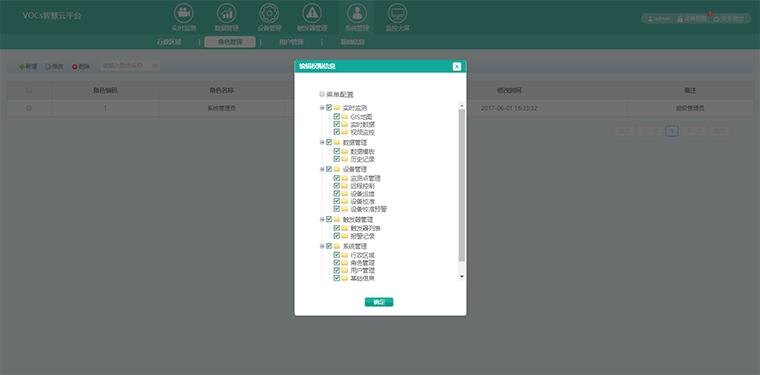Select the 设备校准 tree label
Image resolution: width=760 pixels, height=375 pixels.
point(363,202)
